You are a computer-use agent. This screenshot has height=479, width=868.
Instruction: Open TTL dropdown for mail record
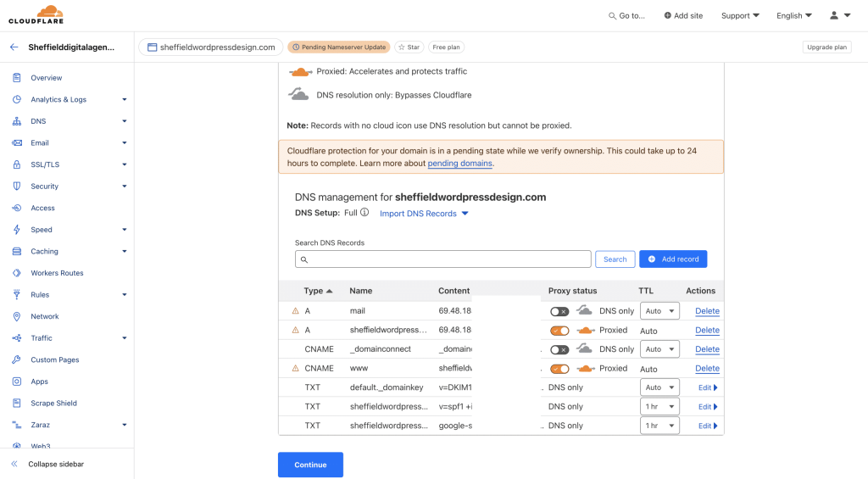click(x=659, y=310)
